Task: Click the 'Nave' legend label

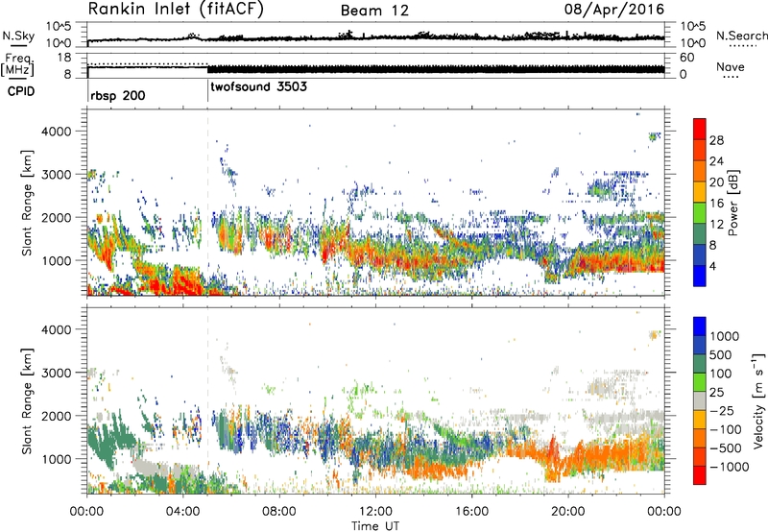Action: point(731,66)
